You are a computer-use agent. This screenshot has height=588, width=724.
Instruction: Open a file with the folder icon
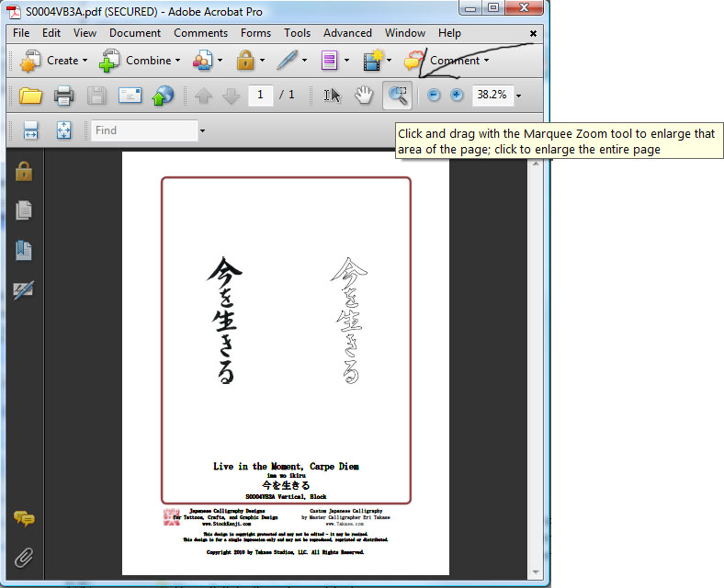(x=31, y=95)
